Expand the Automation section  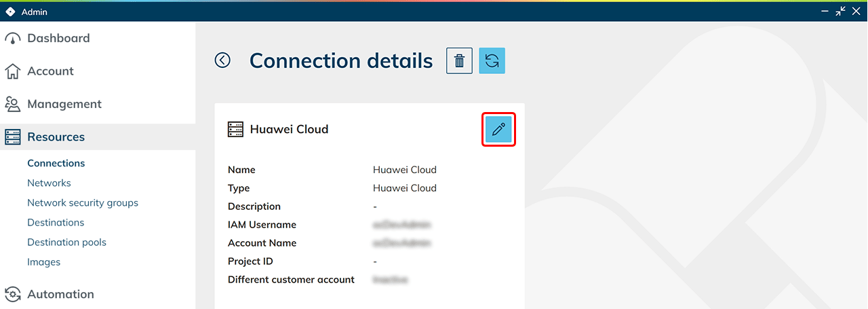click(60, 294)
